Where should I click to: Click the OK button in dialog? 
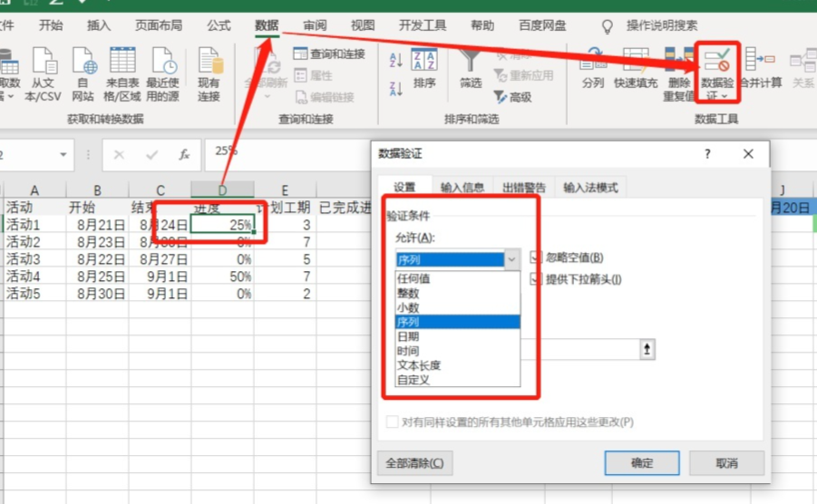point(642,463)
